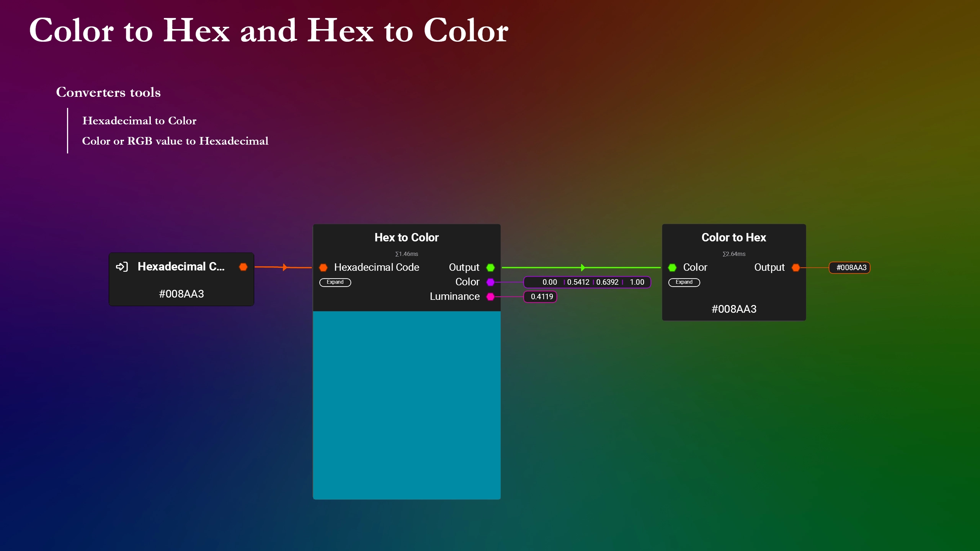Click the purple Color output port
Image resolution: width=980 pixels, height=551 pixels.
490,282
